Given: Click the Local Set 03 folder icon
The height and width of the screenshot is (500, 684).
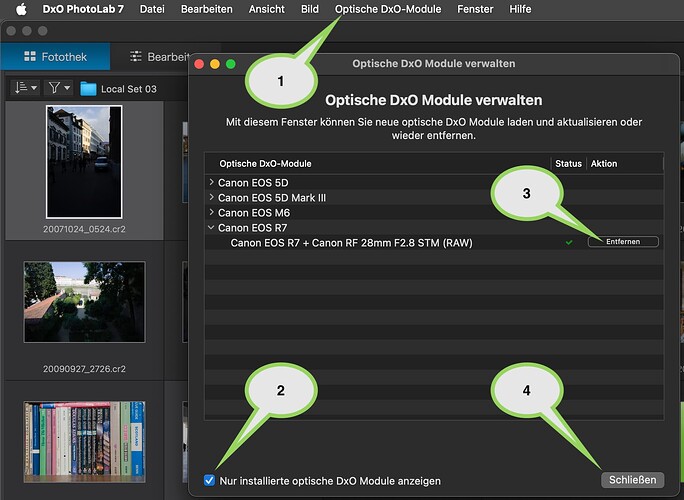Looking at the screenshot, I should coord(89,88).
